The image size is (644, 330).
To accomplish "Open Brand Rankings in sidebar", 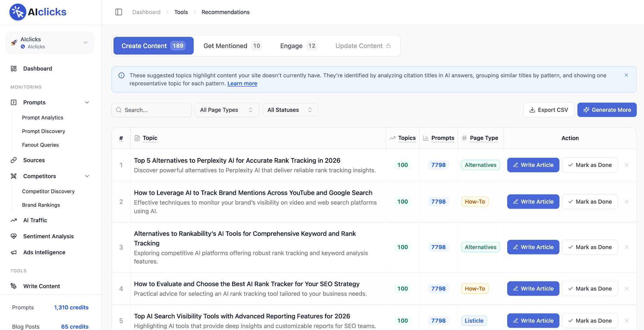I will (x=41, y=205).
